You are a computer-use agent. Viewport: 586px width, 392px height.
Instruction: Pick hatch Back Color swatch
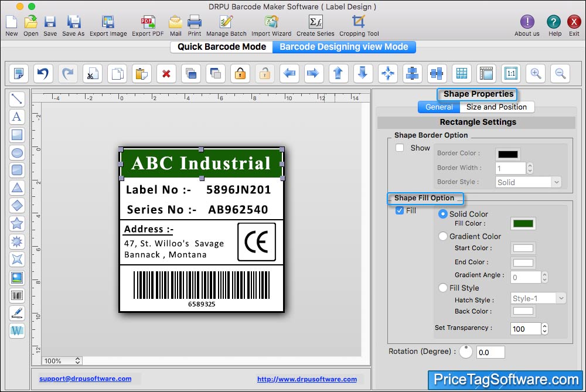(x=523, y=311)
